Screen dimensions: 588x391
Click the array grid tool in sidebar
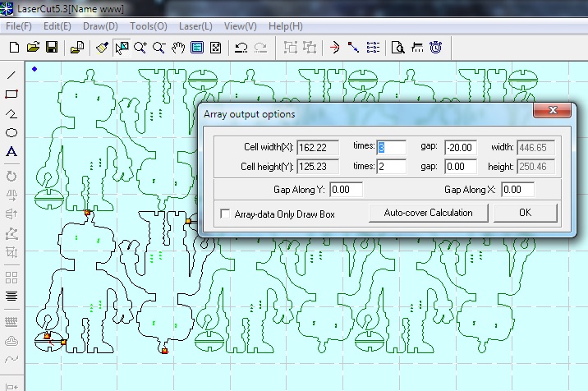(11, 278)
